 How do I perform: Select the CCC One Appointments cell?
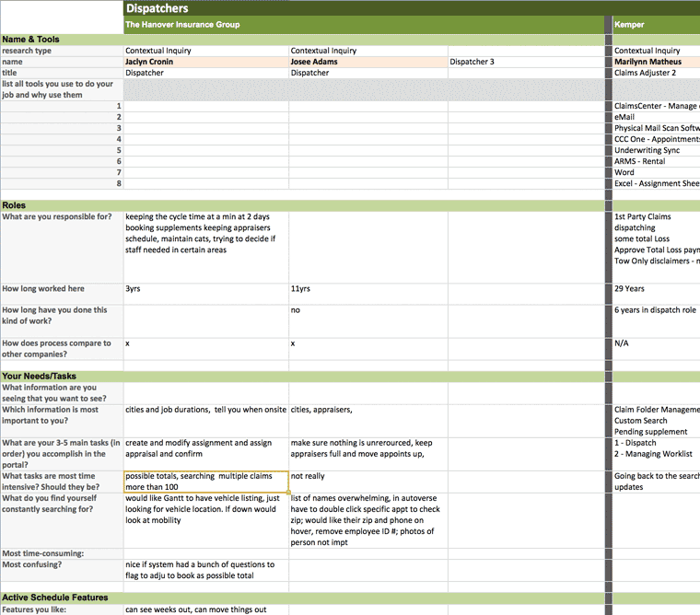click(x=656, y=139)
